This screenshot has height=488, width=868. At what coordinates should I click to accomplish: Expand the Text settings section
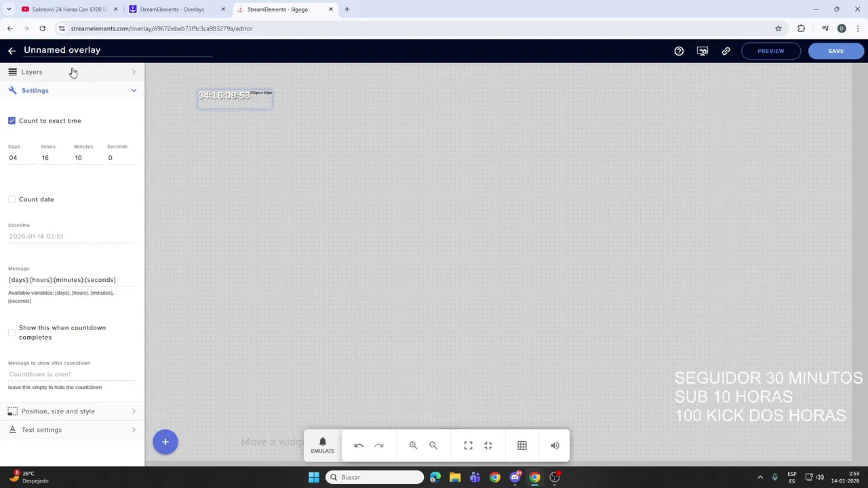pos(134,430)
